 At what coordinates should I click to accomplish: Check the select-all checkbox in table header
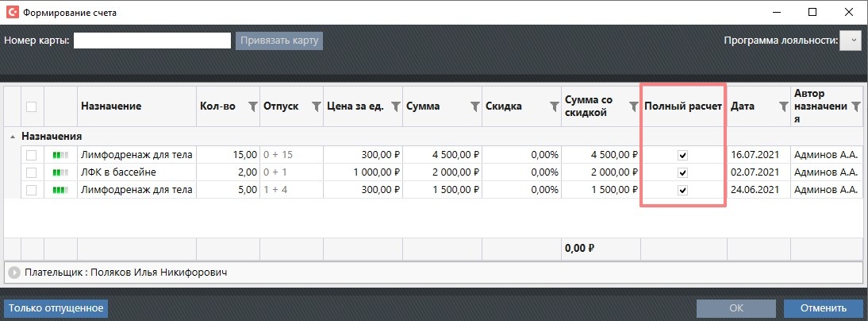point(32,106)
